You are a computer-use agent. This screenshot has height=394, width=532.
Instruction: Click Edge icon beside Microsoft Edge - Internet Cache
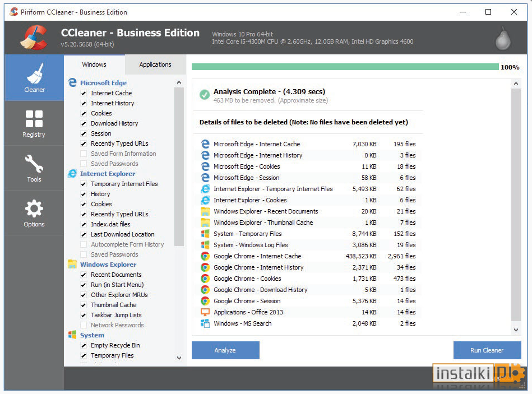pos(205,144)
